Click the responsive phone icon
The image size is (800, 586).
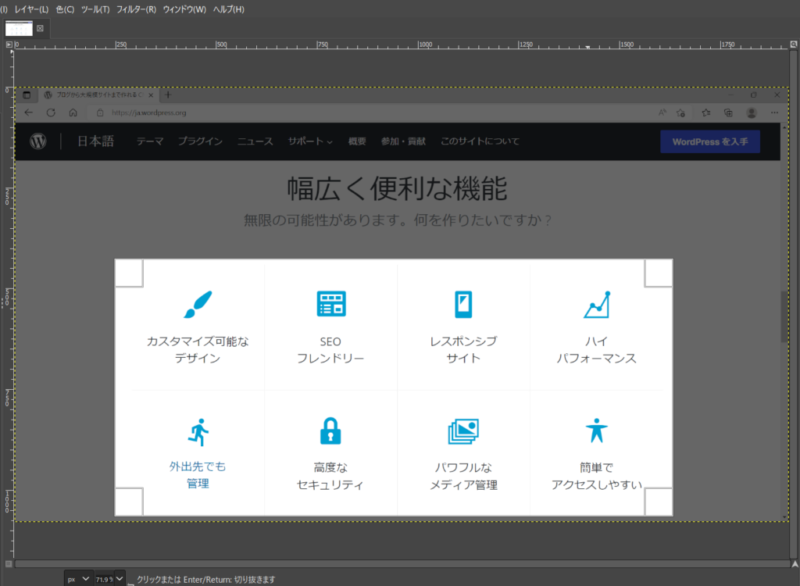click(x=463, y=304)
